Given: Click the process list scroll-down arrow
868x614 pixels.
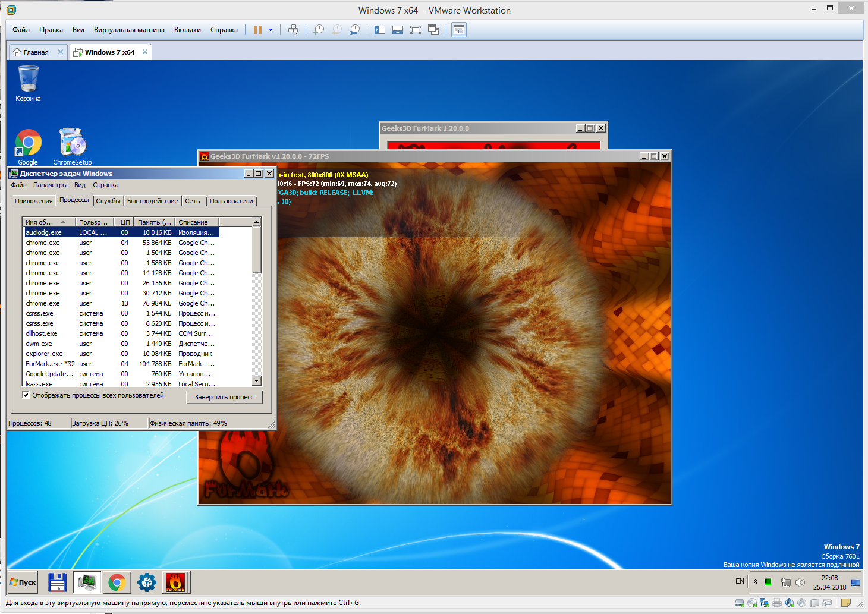Looking at the screenshot, I should [257, 381].
